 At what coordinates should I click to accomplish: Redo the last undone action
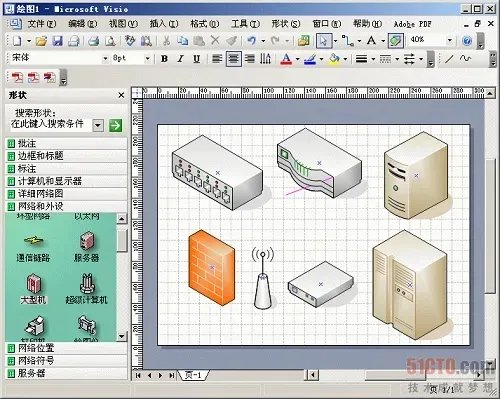coord(275,41)
